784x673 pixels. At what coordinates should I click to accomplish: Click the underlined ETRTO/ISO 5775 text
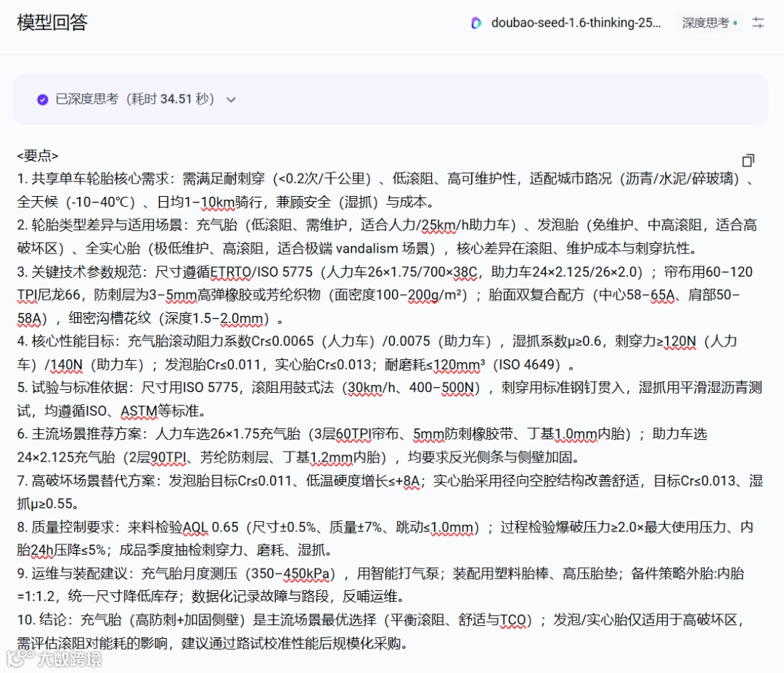pyautogui.click(x=261, y=272)
